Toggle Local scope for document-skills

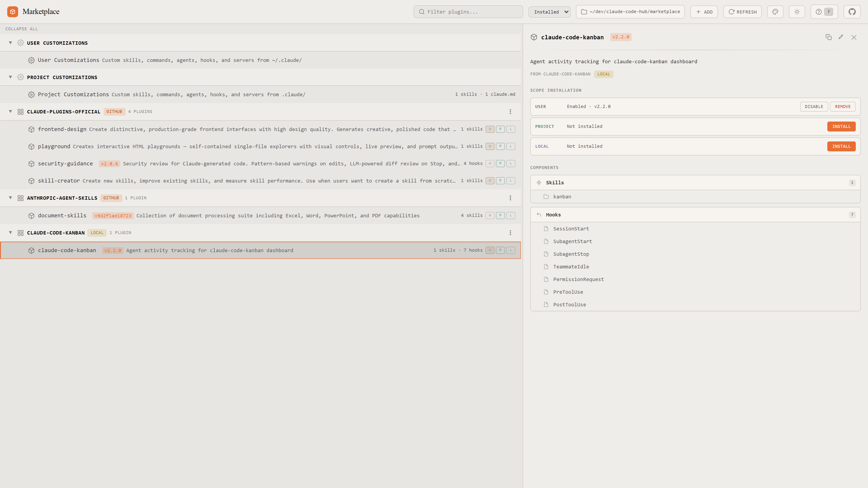511,215
